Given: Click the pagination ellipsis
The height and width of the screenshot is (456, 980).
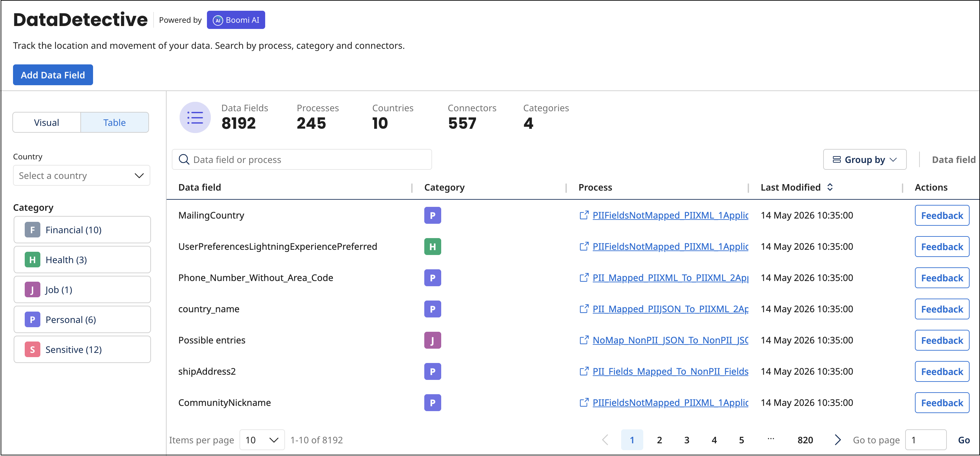Looking at the screenshot, I should pos(771,439).
